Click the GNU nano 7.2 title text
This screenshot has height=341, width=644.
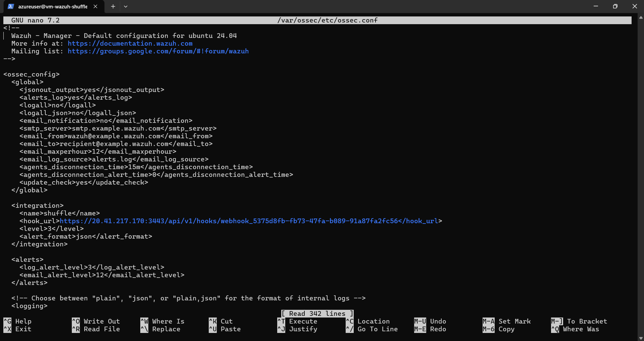point(36,20)
